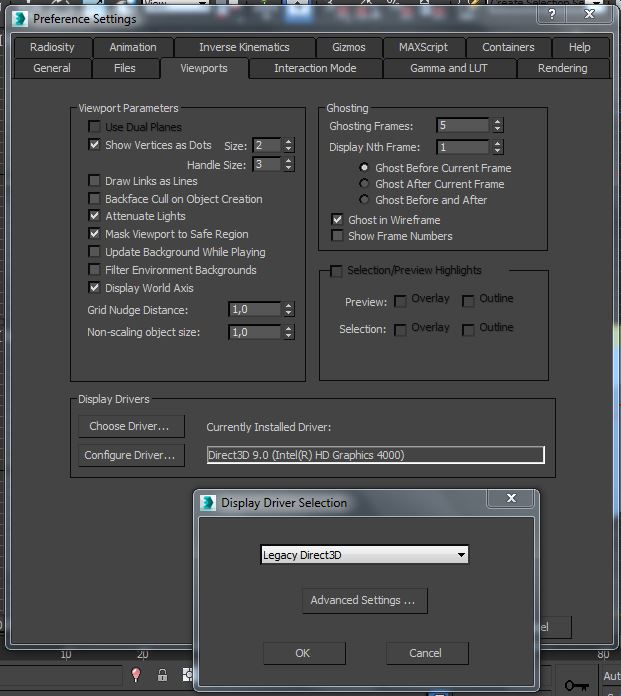
Task: Click the Display Nth Frame spinner arrows
Action: (498, 147)
